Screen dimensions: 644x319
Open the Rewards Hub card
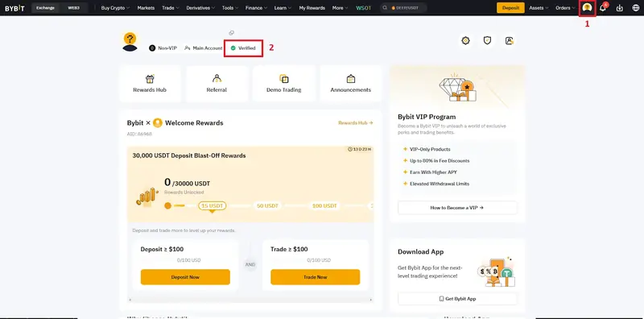click(150, 84)
